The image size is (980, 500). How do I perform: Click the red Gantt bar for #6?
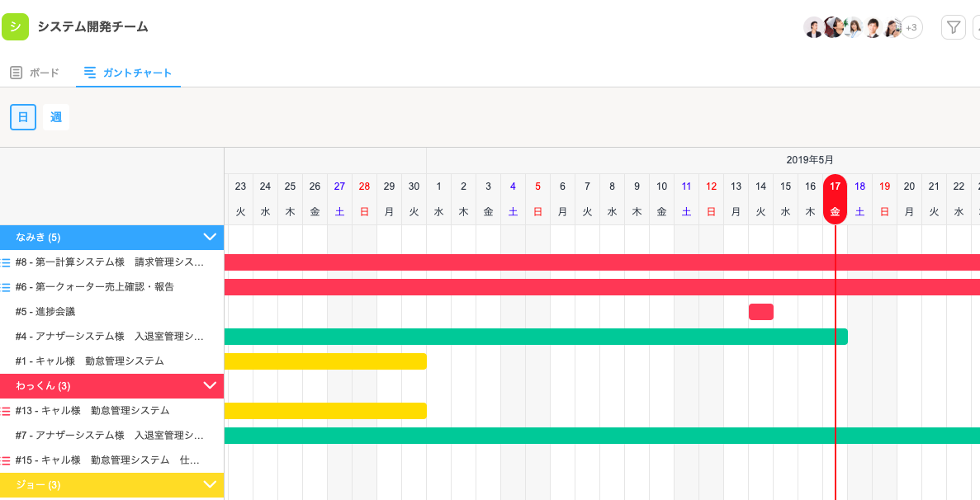pyautogui.click(x=602, y=287)
